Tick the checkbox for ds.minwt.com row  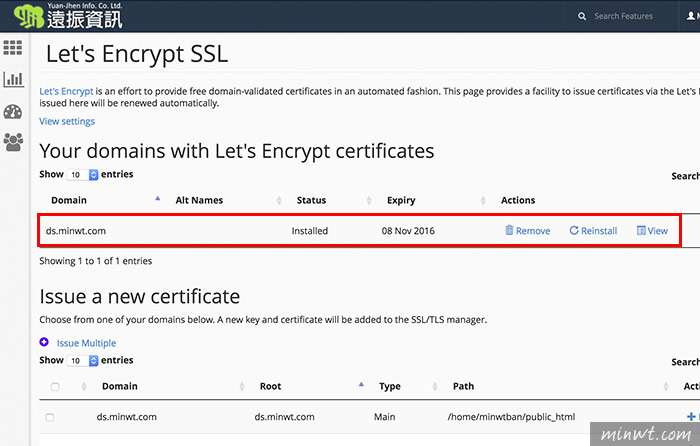(x=50, y=417)
